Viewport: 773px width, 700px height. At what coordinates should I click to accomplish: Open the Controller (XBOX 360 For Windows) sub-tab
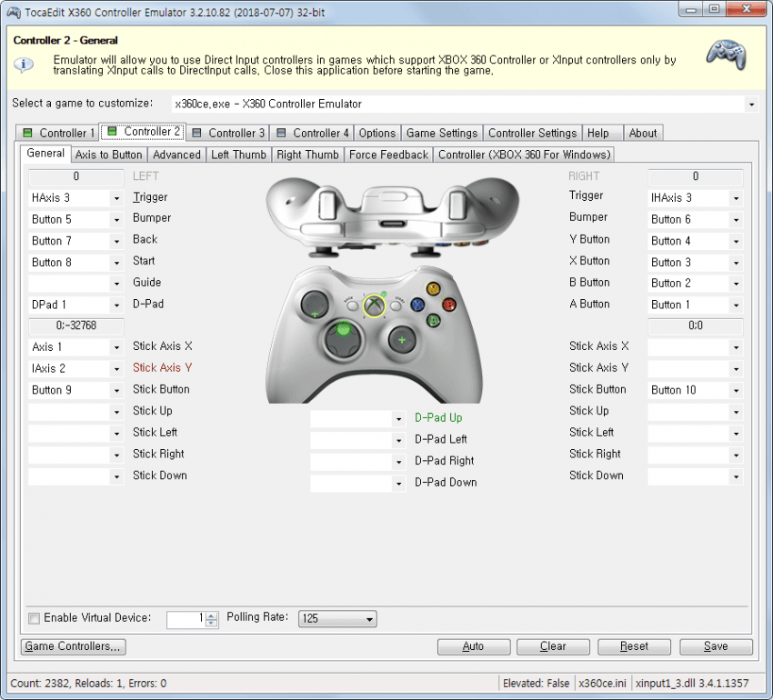pos(524,155)
